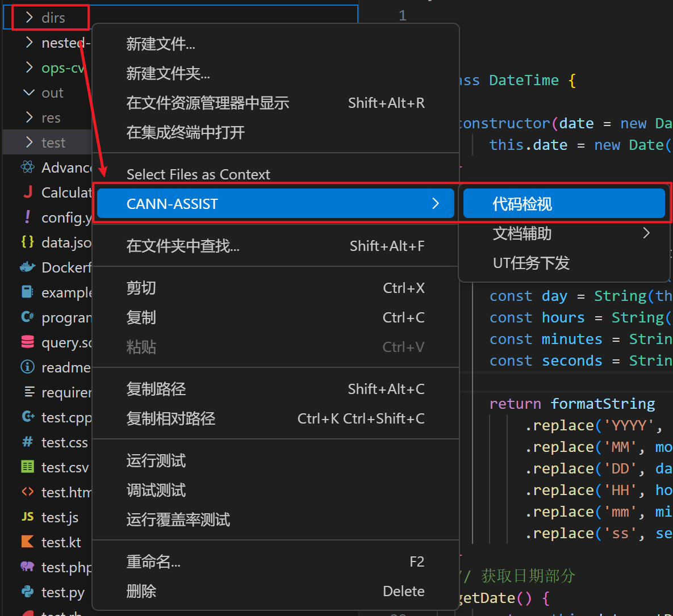Click the Kotlin icon beside test.kt
673x616 pixels.
pyautogui.click(x=27, y=542)
